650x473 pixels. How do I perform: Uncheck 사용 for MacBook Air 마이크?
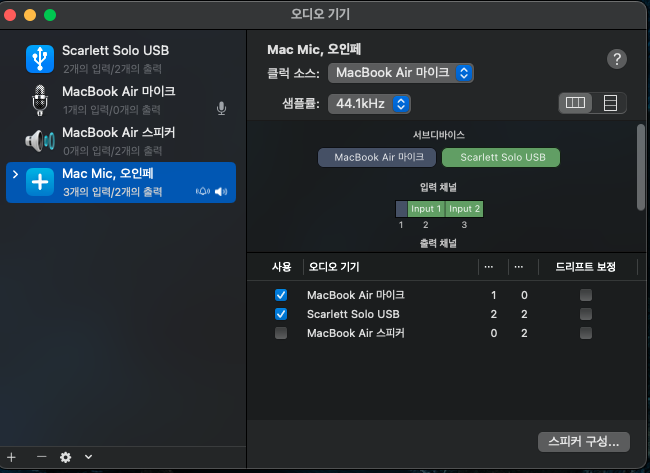(281, 295)
